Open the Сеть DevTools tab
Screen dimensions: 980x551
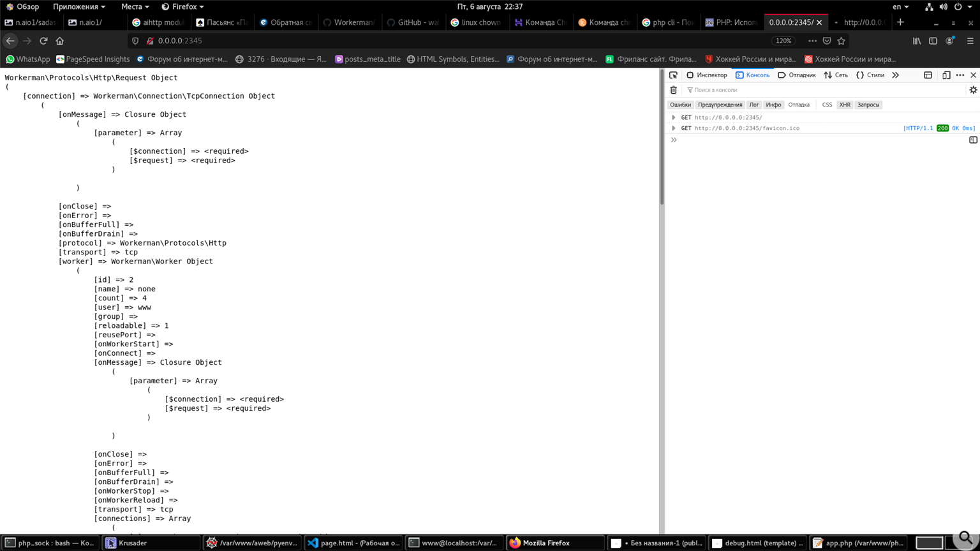coord(836,75)
